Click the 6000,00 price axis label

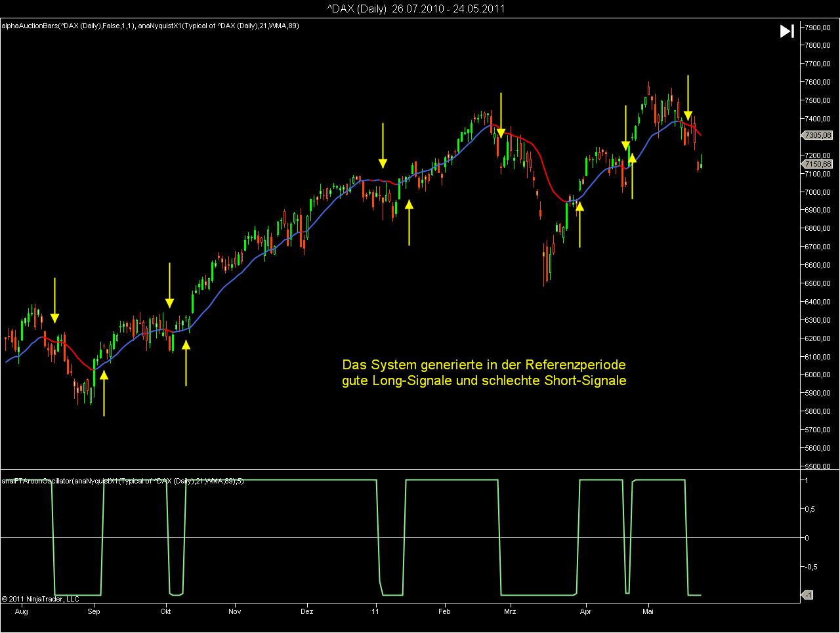coord(818,375)
